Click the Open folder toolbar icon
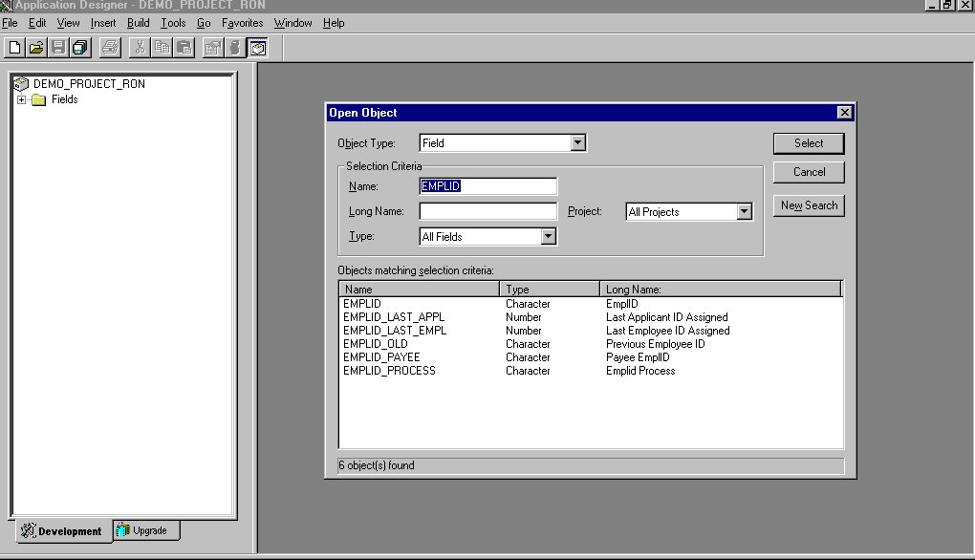The image size is (975, 560). (x=36, y=47)
